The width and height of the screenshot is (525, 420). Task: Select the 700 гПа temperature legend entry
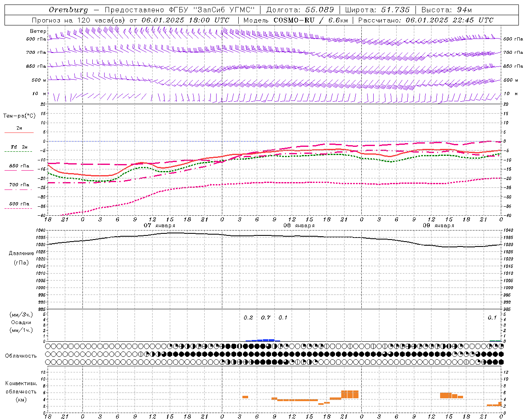(x=19, y=185)
